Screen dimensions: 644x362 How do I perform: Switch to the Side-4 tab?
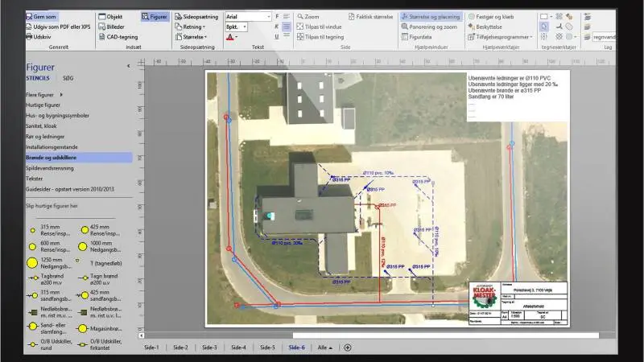pos(238,348)
